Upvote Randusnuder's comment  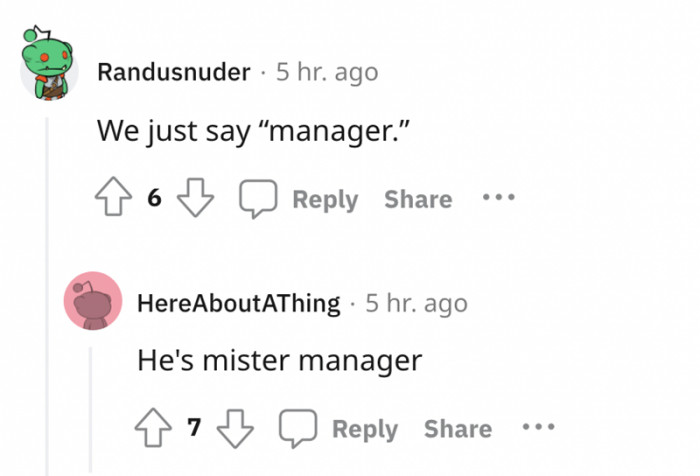[114, 199]
